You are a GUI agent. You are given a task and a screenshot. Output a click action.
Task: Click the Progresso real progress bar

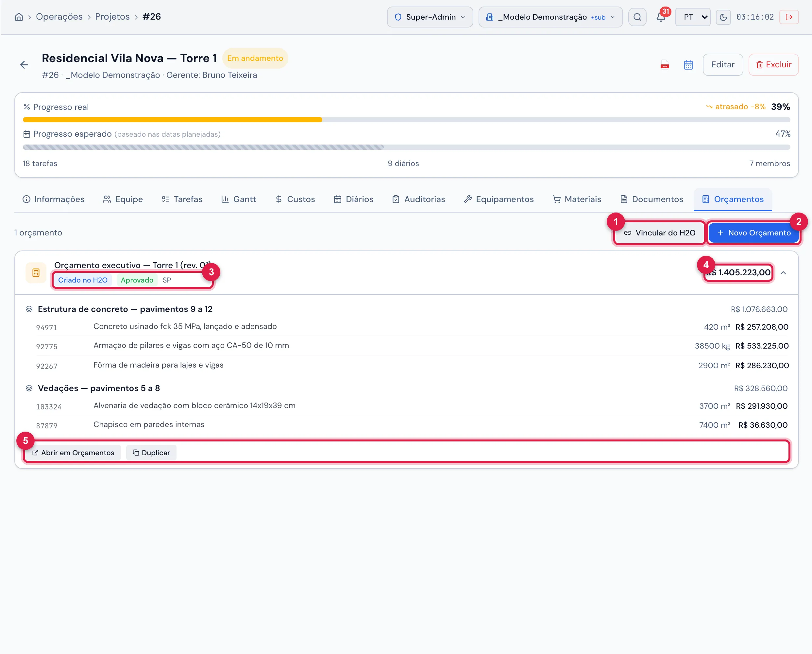(x=406, y=120)
